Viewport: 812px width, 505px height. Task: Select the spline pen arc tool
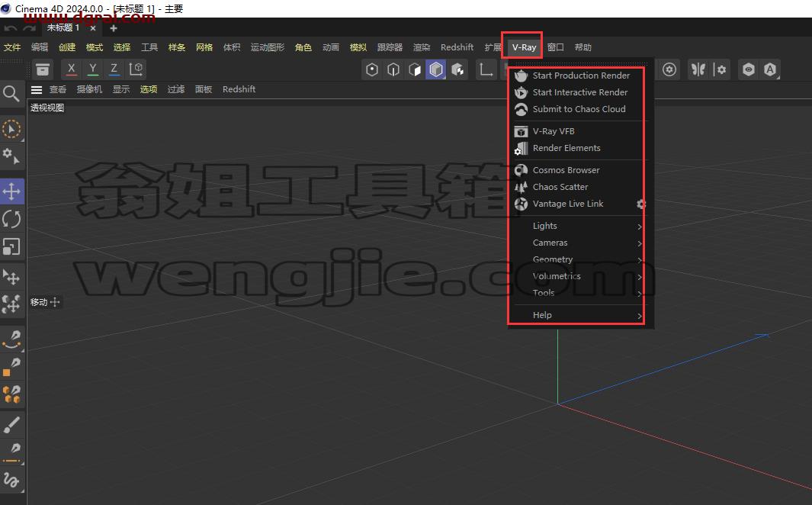pos(11,339)
